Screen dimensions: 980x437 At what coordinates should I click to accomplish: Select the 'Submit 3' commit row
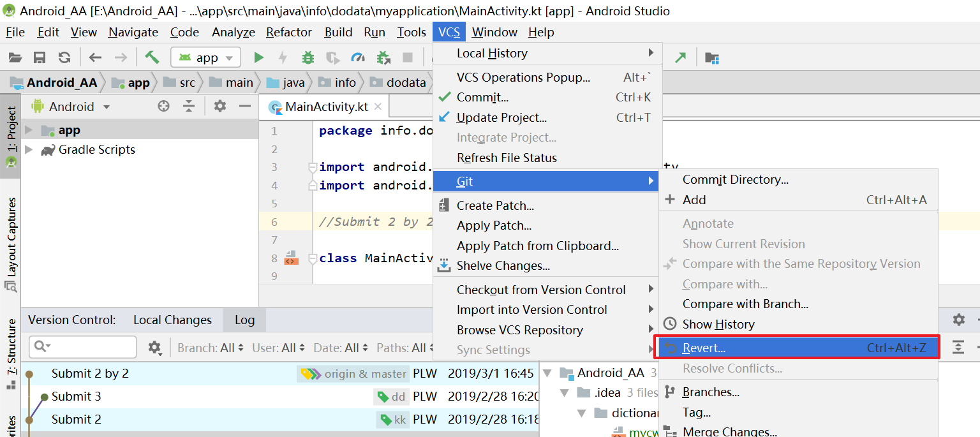279,396
